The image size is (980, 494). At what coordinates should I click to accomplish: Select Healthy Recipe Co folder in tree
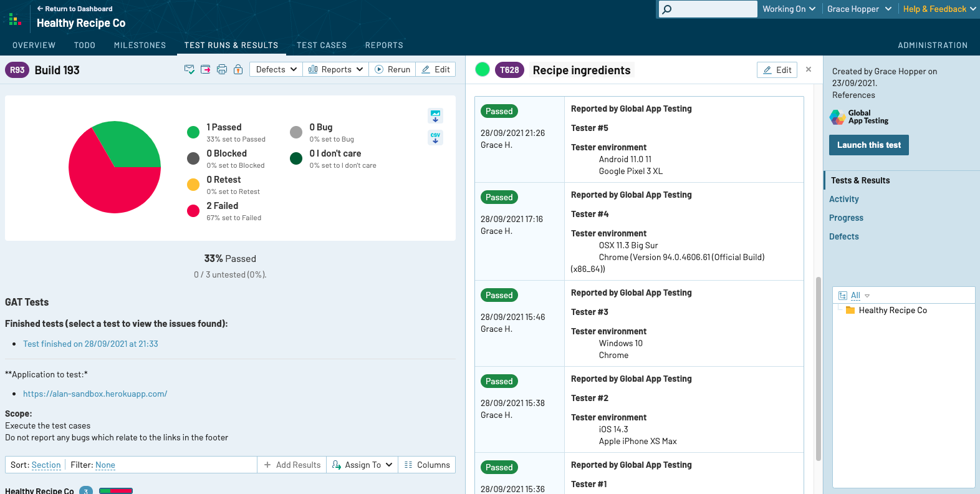[x=892, y=310]
